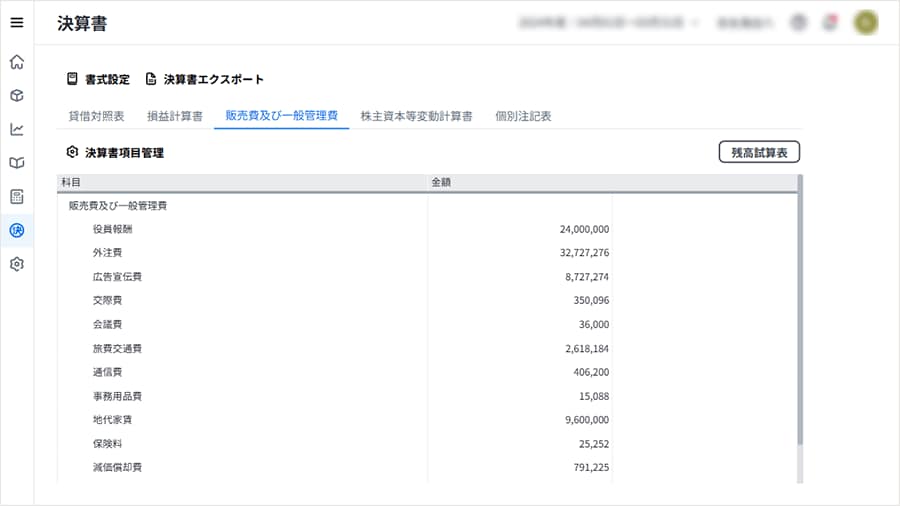Open 書式設定 format settings
Viewport: 900px width, 506px height.
tap(98, 79)
